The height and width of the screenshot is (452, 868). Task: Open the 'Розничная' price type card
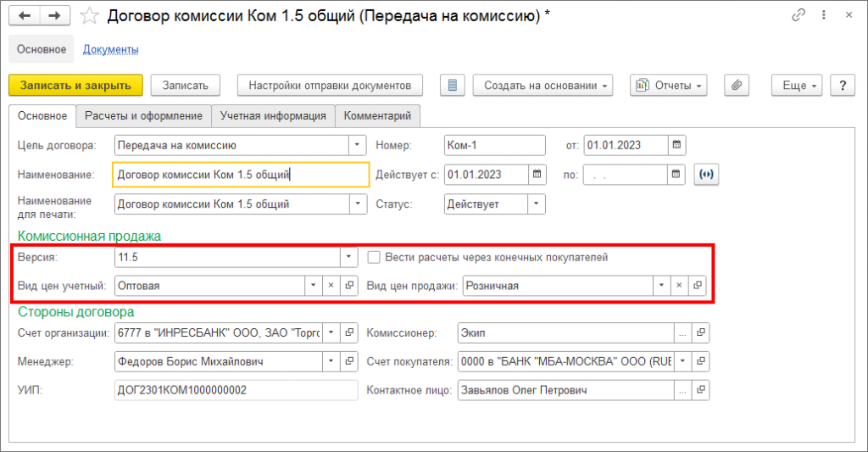point(698,286)
